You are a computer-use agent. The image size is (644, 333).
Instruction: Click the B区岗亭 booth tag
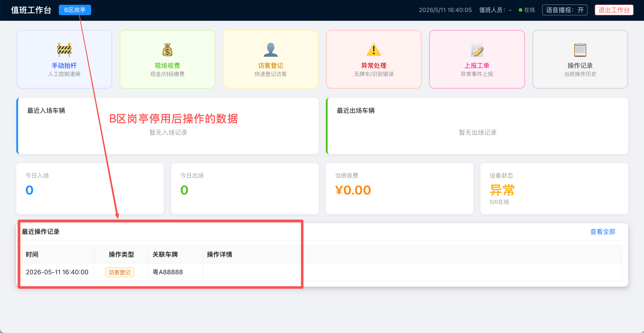75,10
